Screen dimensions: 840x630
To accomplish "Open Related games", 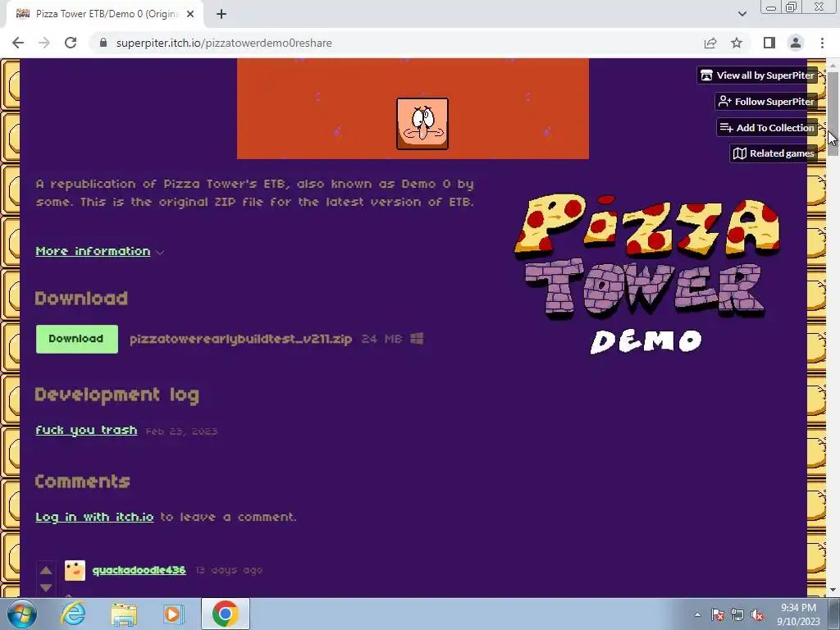I will click(773, 153).
